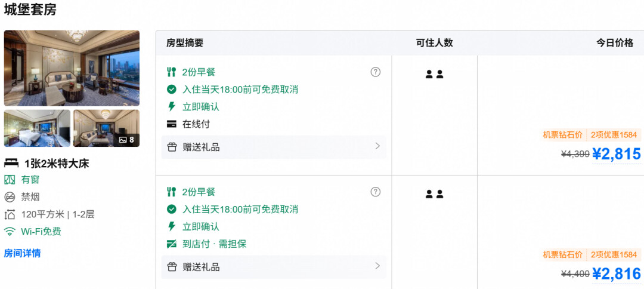Click the photo count icon showing 8

(126, 140)
